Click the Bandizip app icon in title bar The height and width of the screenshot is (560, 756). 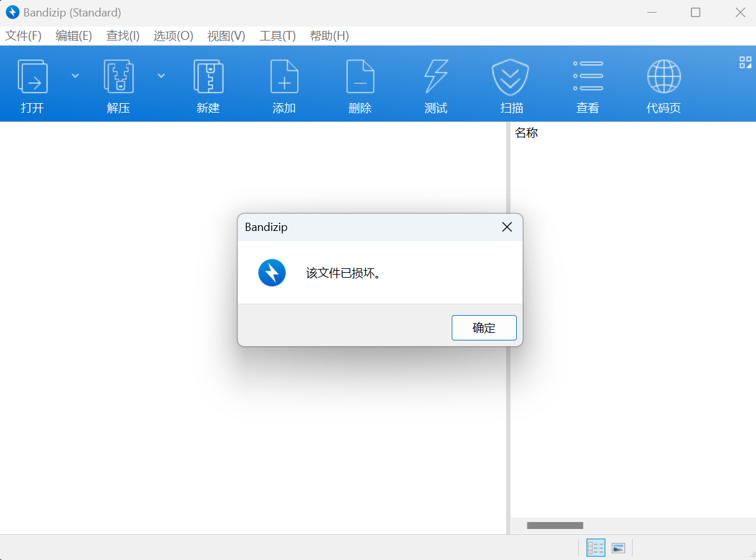[12, 12]
